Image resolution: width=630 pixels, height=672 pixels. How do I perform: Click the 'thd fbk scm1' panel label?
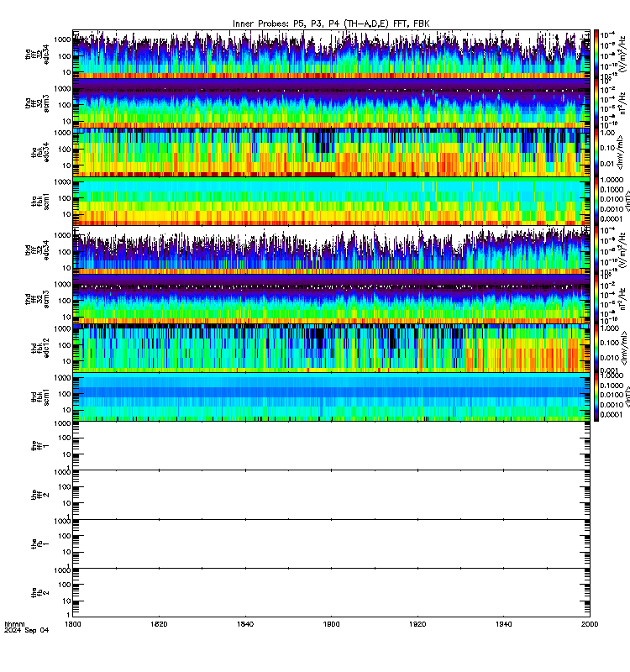pos(40,396)
